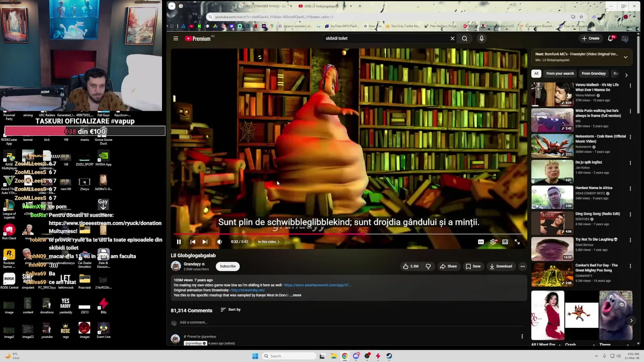Click the taskbar Search box
The image size is (644, 362).
tap(289, 356)
